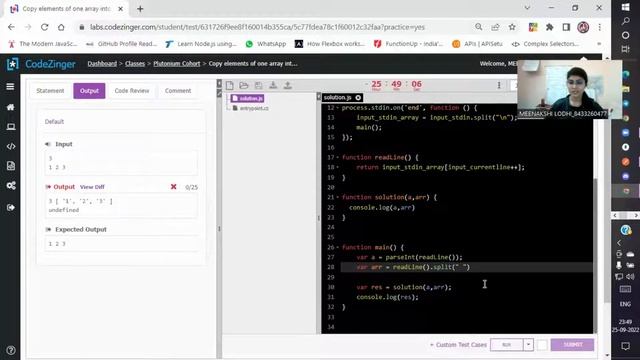Click the Dashboard breadcrumb link

tap(102, 64)
